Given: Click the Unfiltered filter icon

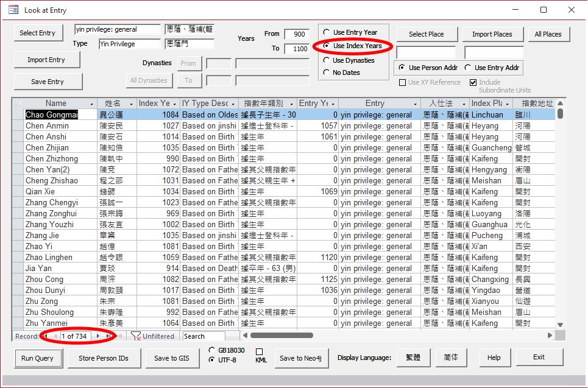Looking at the screenshot, I should (x=136, y=336).
